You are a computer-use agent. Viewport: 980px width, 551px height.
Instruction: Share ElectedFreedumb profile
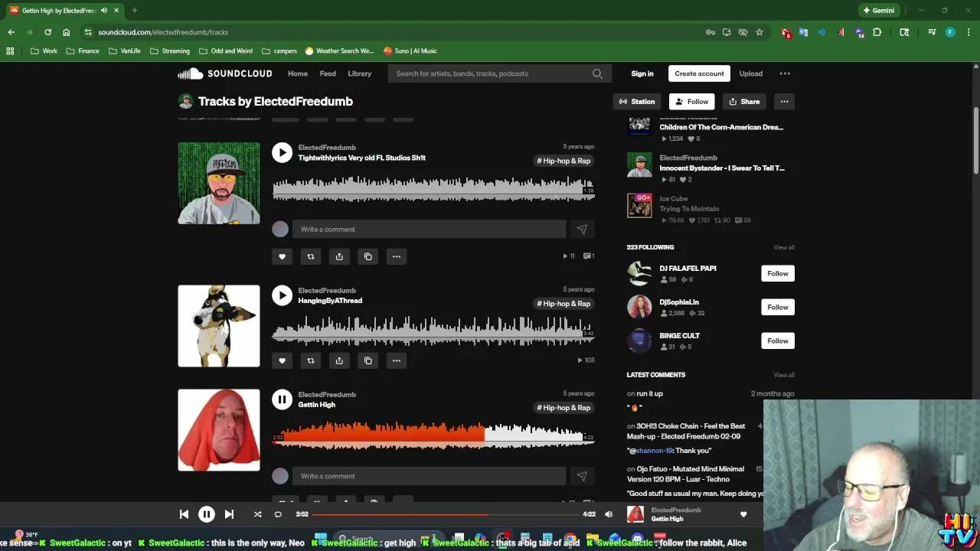tap(744, 102)
